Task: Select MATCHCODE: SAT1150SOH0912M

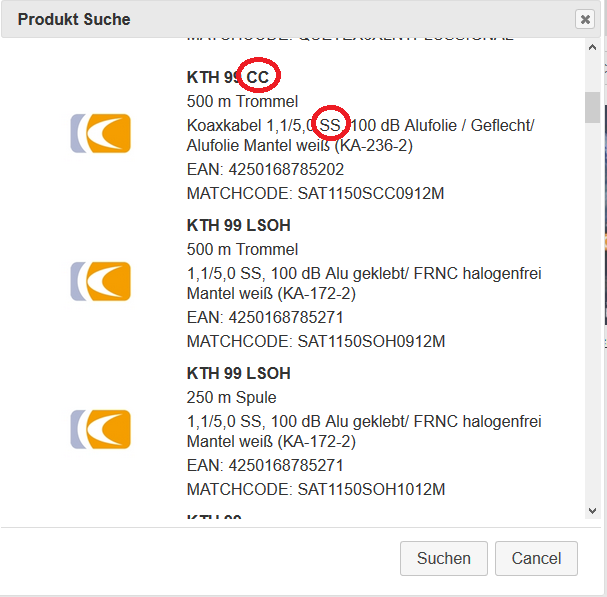Action: click(316, 341)
